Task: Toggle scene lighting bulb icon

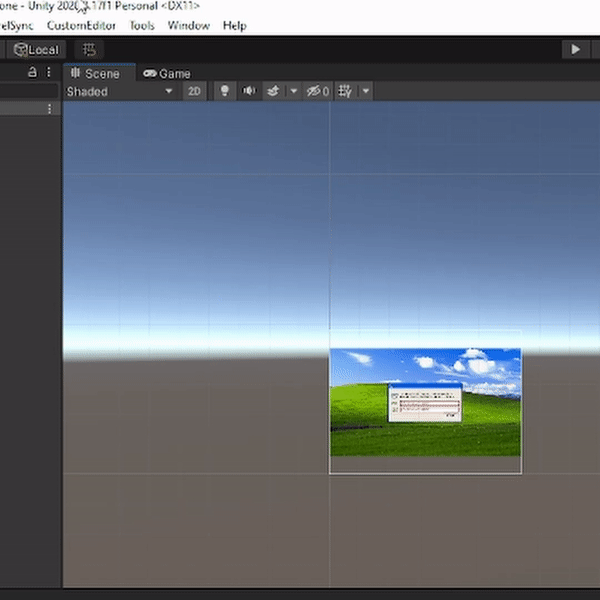Action: click(x=225, y=91)
